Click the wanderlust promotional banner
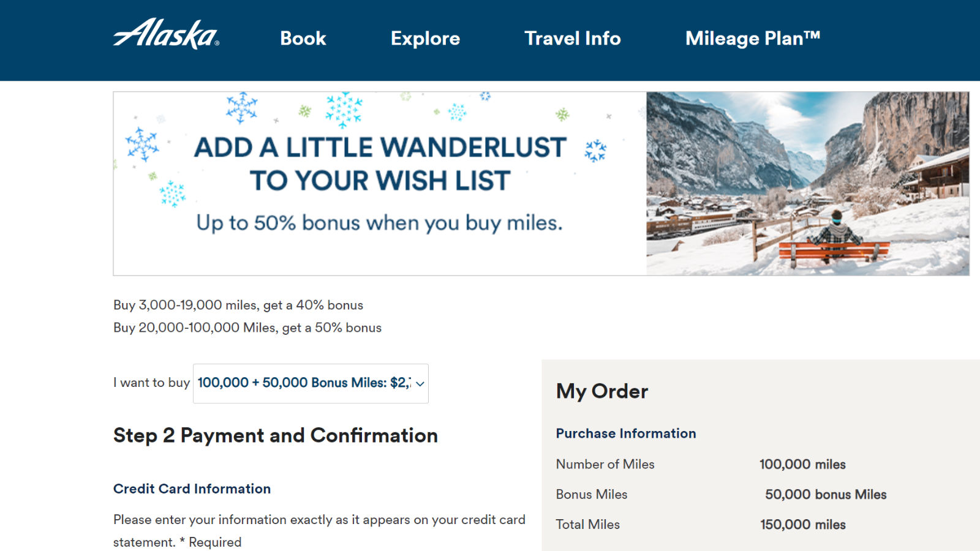Screen dimensions: 980x551 pyautogui.click(x=380, y=181)
